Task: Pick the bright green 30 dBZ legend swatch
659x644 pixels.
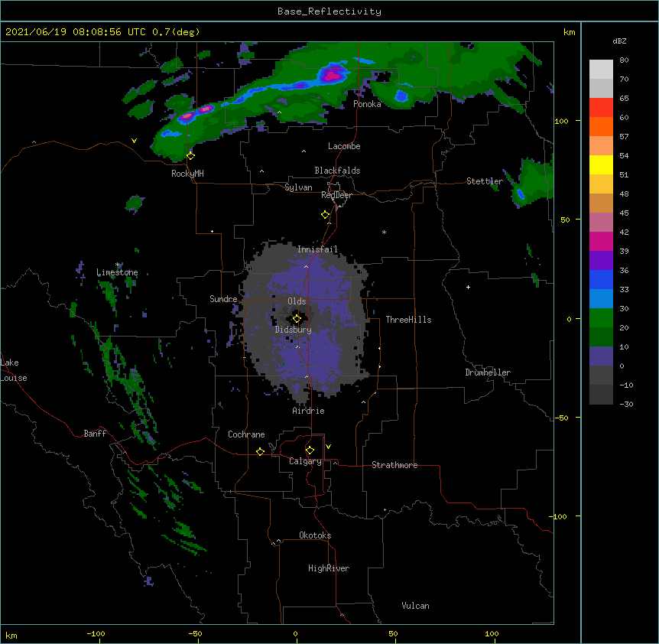Action: pos(601,318)
